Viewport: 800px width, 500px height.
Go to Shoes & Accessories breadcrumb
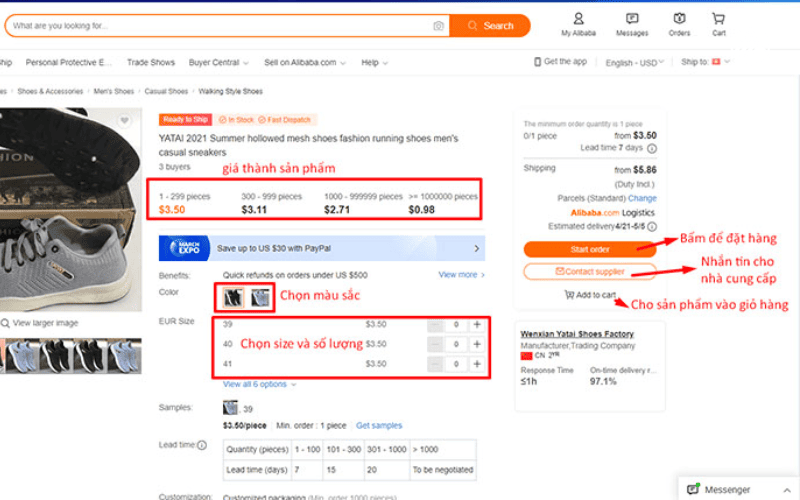click(50, 91)
